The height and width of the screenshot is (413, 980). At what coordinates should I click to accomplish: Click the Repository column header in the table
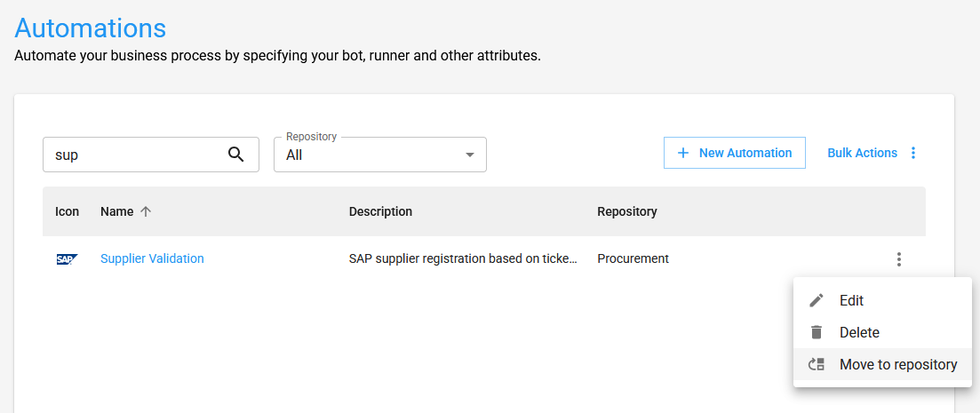pos(626,212)
